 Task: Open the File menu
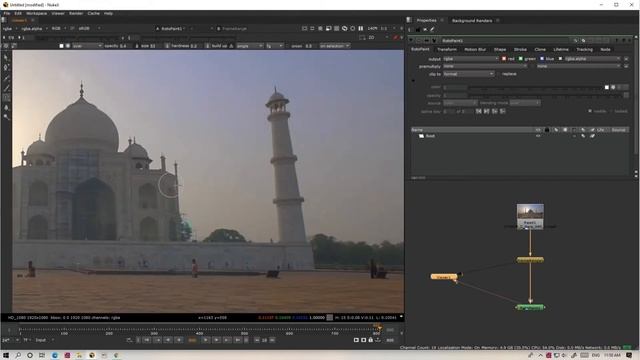click(x=7, y=13)
